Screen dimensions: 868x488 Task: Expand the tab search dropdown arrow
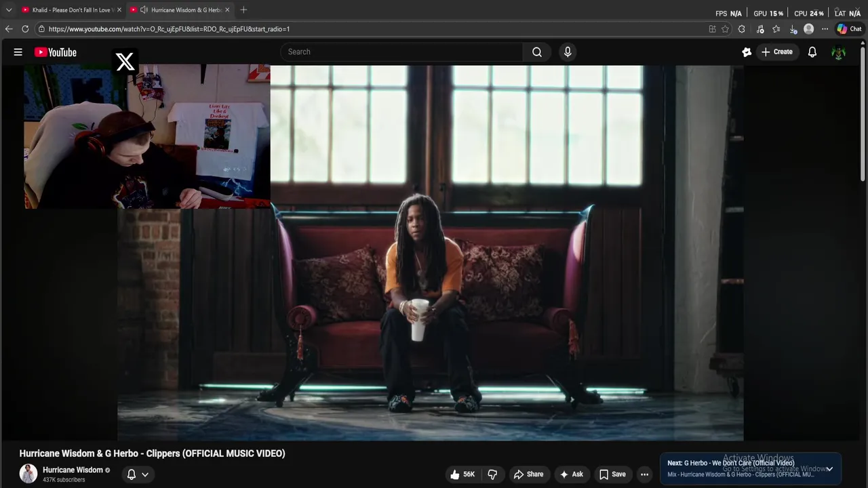(x=9, y=9)
